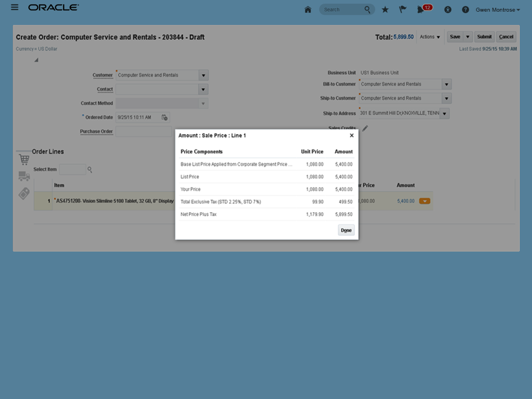The height and width of the screenshot is (399, 532).
Task: Open the Contact dropdown list
Action: 203,90
